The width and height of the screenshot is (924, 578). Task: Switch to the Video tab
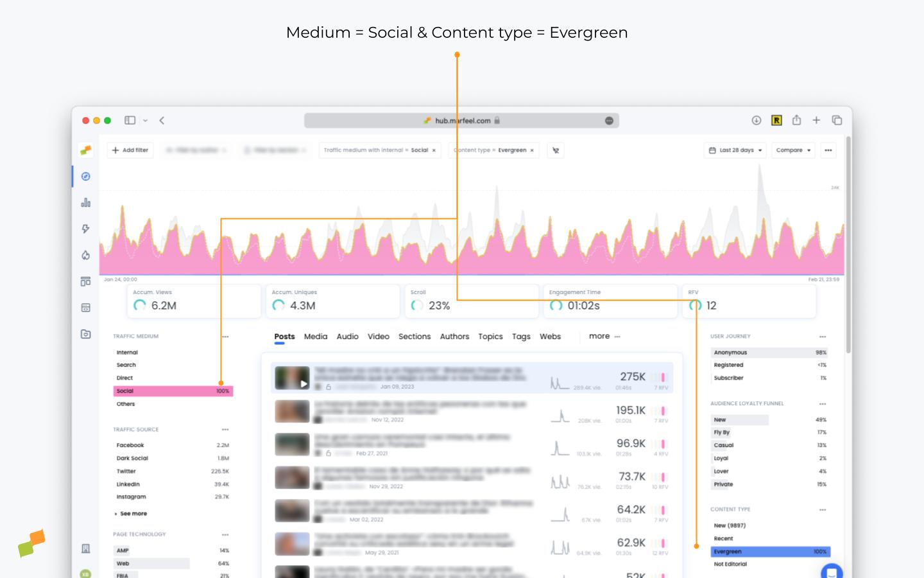378,336
